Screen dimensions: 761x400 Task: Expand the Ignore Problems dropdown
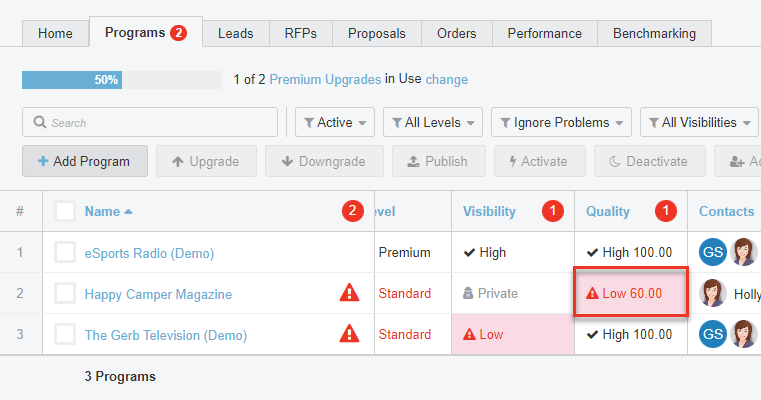pyautogui.click(x=561, y=122)
